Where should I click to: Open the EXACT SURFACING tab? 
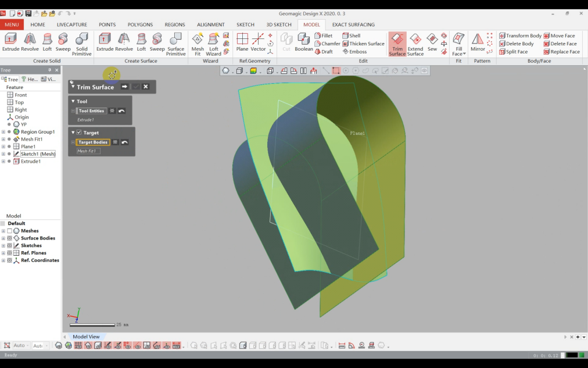[353, 24]
